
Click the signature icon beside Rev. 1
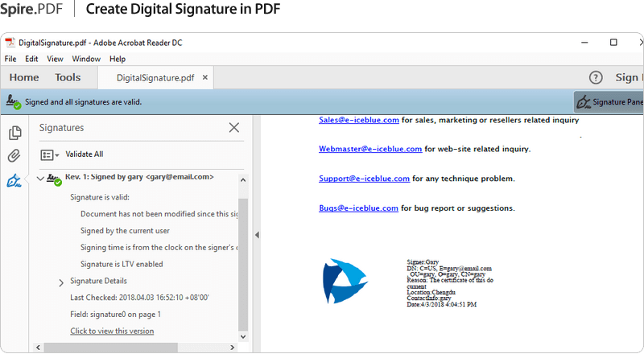(54, 179)
